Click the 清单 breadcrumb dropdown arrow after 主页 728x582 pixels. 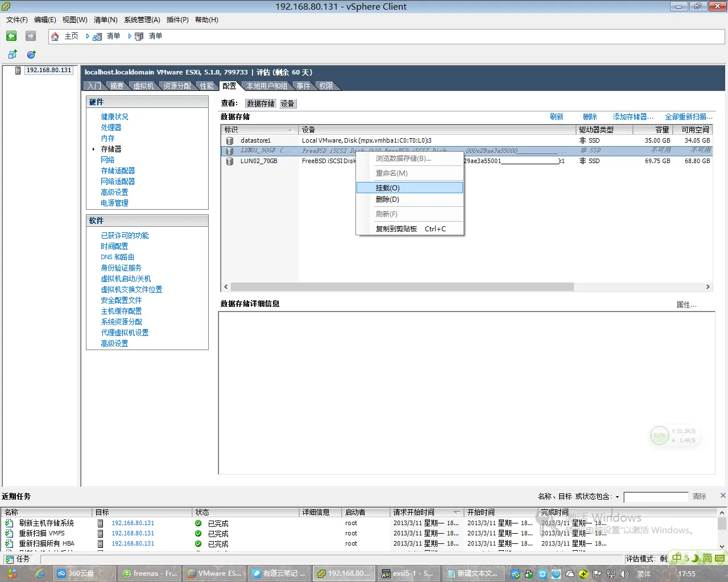(88, 36)
